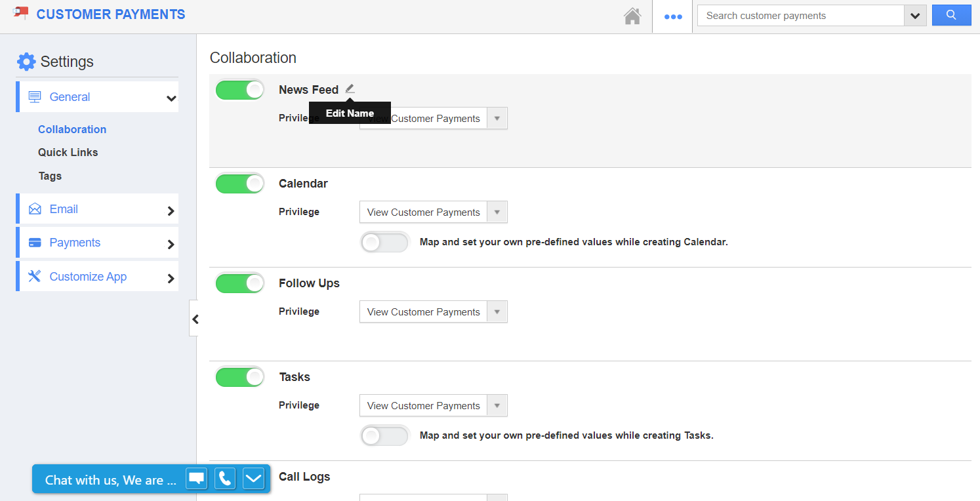The width and height of the screenshot is (980, 501).
Task: Expand search options dropdown arrow
Action: point(914,16)
